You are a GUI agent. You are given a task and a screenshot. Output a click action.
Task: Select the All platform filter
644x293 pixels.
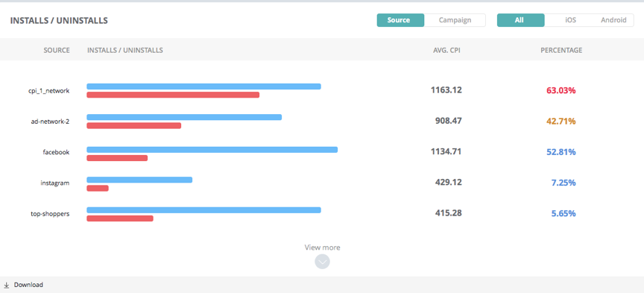click(x=521, y=20)
